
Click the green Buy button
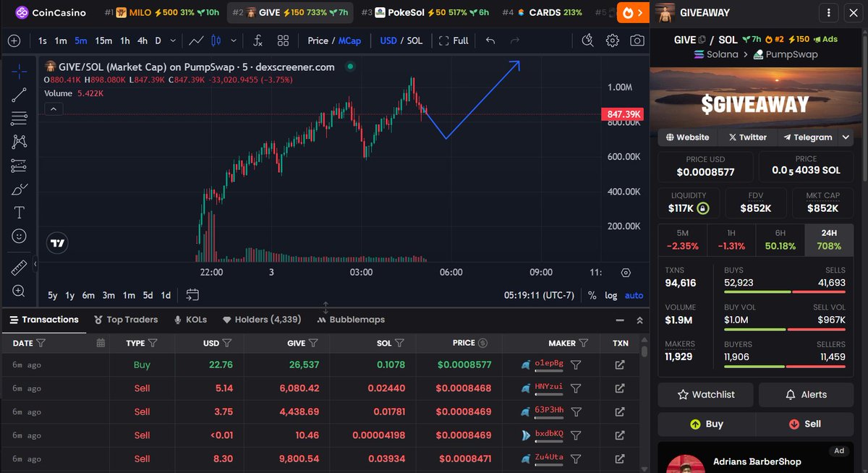[706, 424]
